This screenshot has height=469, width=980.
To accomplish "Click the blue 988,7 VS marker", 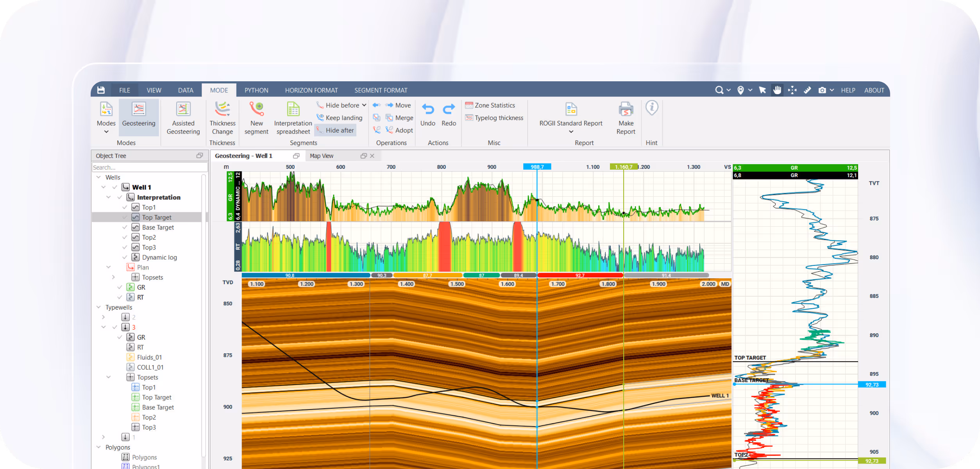I will [537, 167].
